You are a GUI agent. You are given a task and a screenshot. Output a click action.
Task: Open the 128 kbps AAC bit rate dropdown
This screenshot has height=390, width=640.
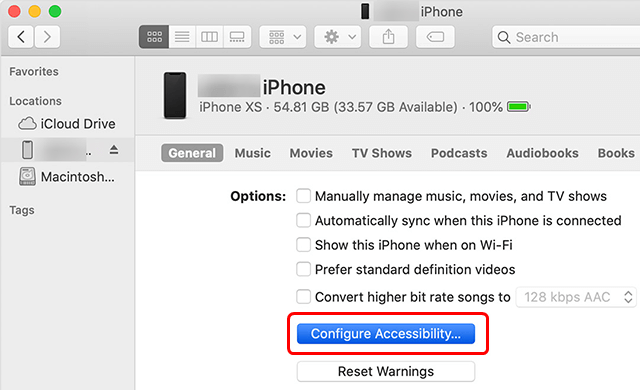(x=576, y=297)
